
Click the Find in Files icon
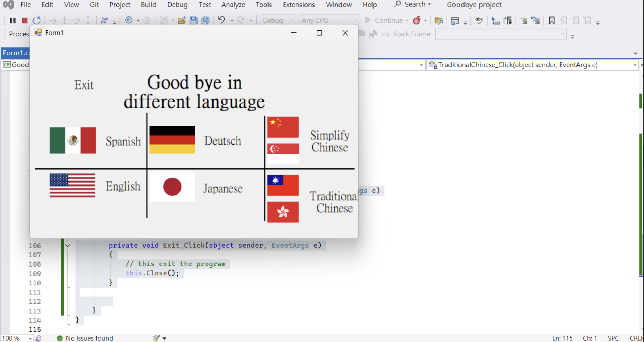(x=438, y=20)
